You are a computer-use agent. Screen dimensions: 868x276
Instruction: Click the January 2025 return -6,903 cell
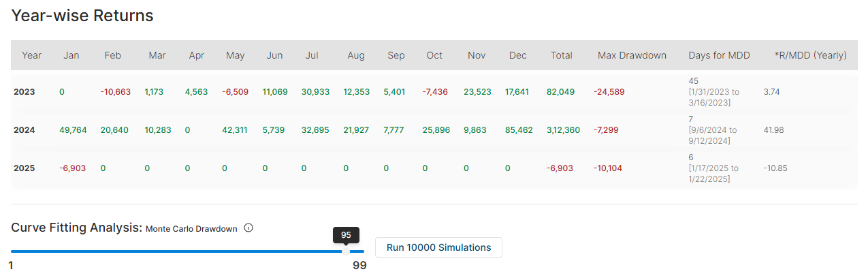(72, 168)
